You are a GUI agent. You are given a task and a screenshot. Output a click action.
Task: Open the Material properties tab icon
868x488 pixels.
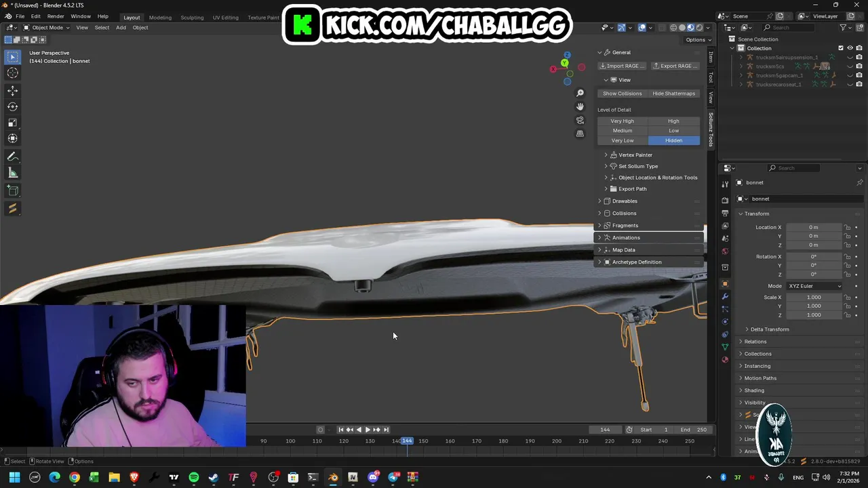[725, 359]
